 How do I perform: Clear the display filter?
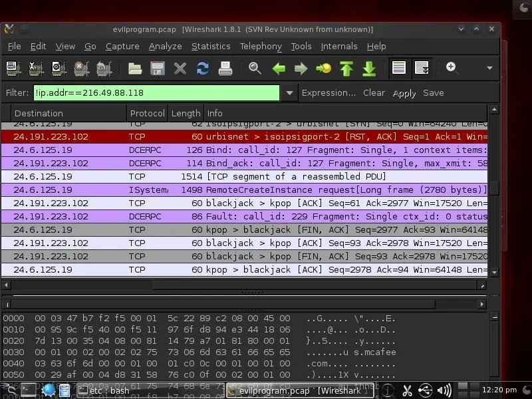click(374, 92)
